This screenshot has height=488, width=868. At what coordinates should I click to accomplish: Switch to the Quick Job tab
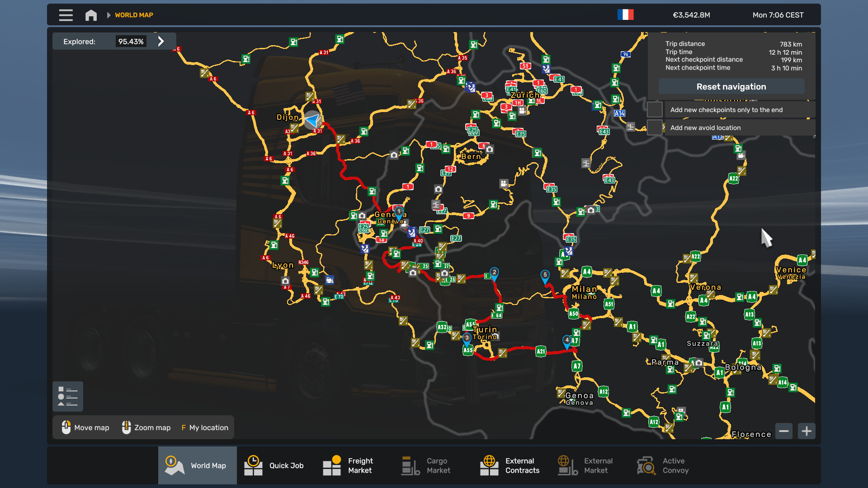[x=253, y=465]
